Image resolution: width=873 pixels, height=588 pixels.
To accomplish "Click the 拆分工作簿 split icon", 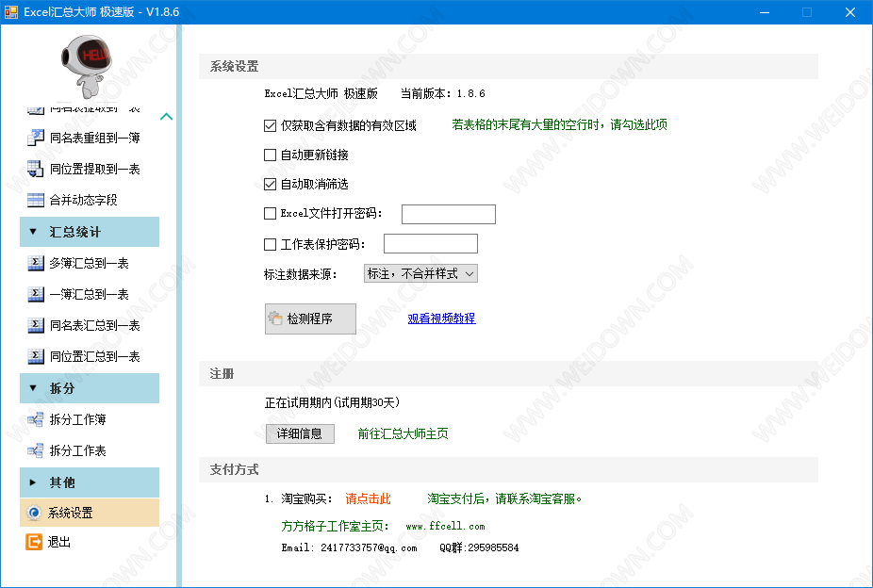I will coord(36,419).
